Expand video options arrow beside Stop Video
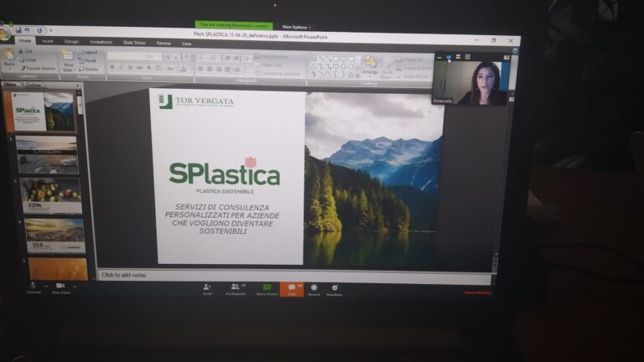 click(75, 287)
